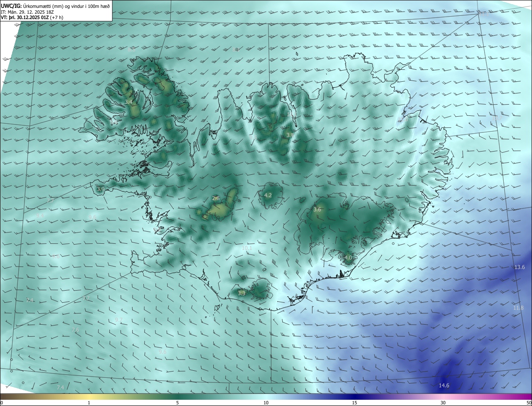Viewport: 532px width, 406px height.
Task: Click the 3.8 value in north Iceland
Action: [x=290, y=135]
